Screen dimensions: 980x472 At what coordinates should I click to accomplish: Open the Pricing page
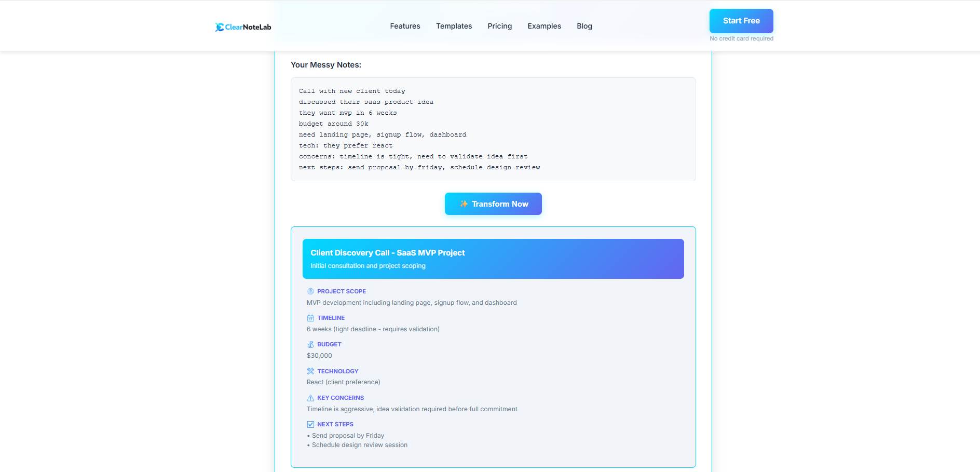pos(499,26)
